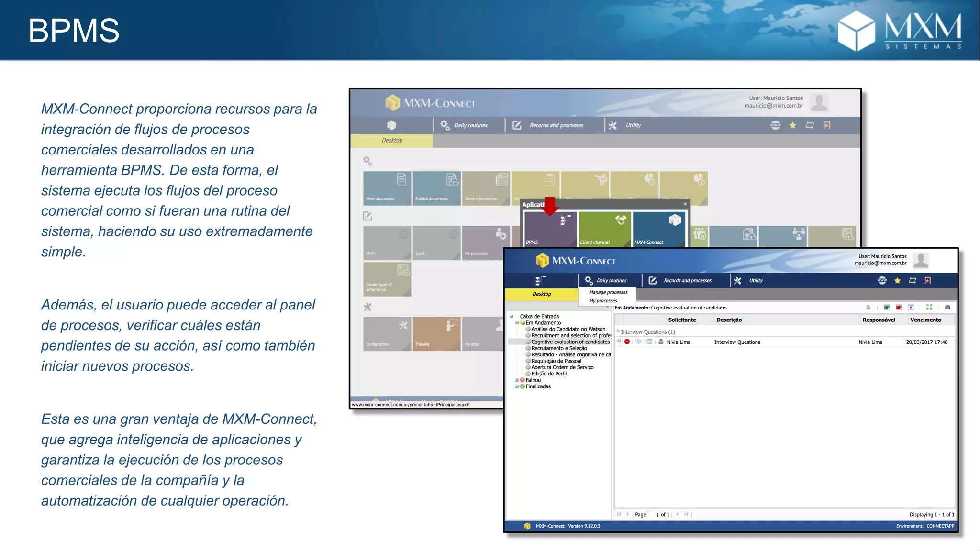Open the Excel tile in the back window
This screenshot has width=980, height=551.
point(436,243)
